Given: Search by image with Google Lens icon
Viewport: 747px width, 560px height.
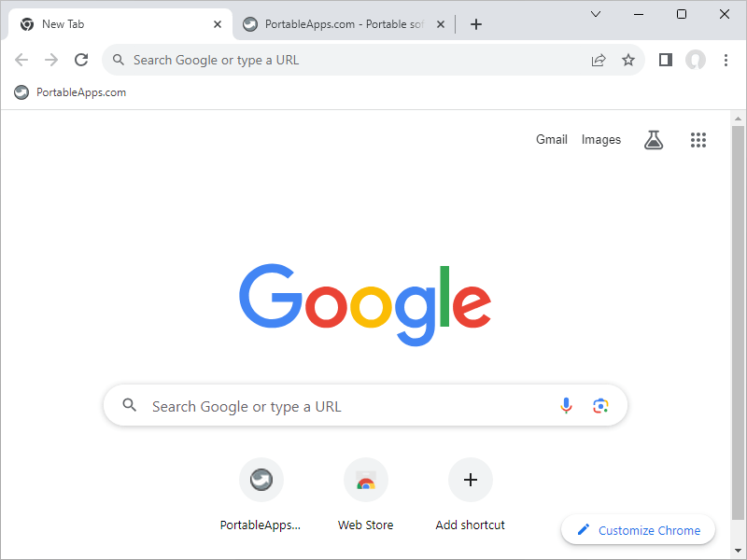Looking at the screenshot, I should [600, 406].
